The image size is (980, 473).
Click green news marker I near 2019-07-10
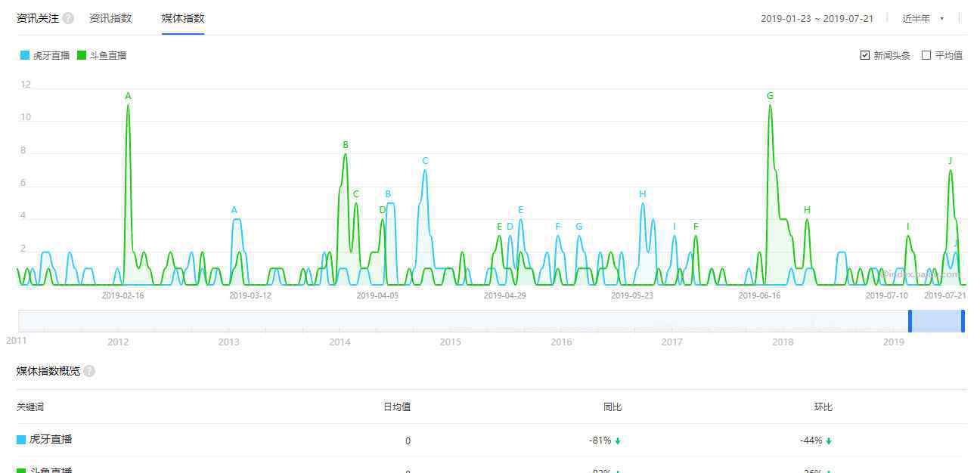[908, 227]
